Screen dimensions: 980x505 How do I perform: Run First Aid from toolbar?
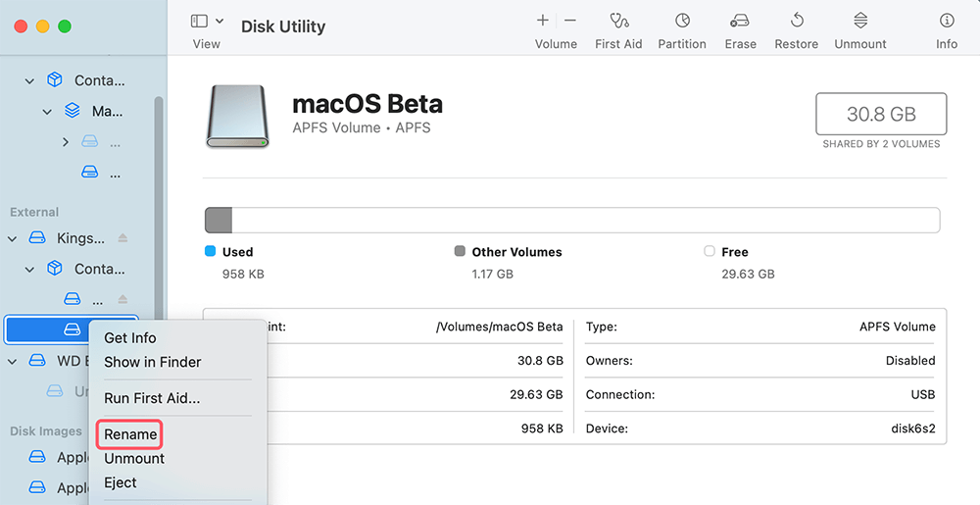618,21
